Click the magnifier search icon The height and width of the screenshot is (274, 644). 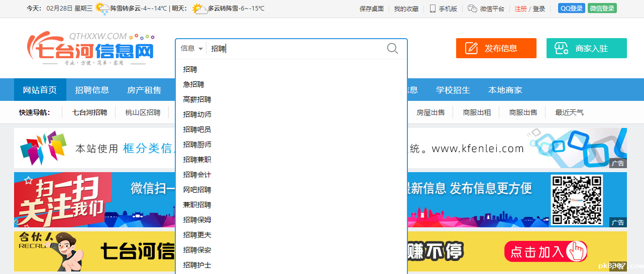pyautogui.click(x=392, y=49)
